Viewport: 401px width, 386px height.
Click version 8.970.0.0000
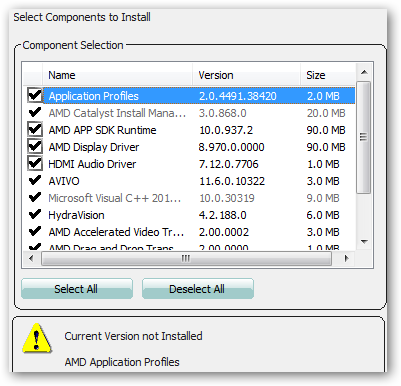(231, 147)
